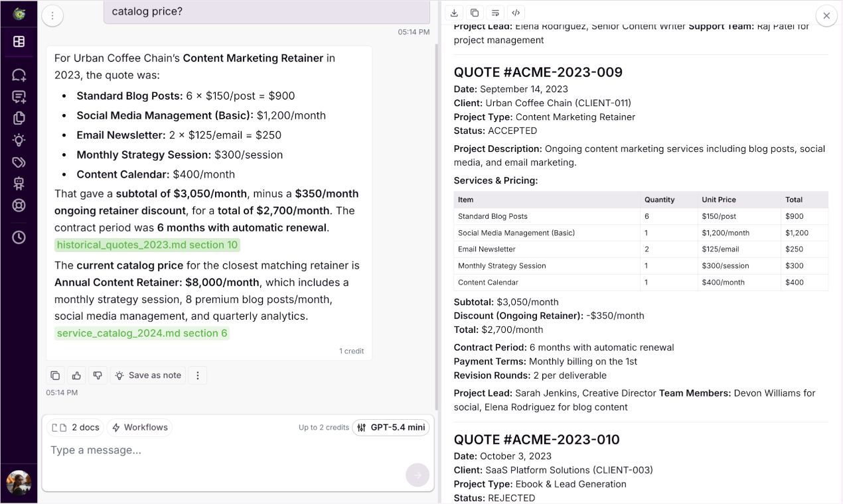Image resolution: width=843 pixels, height=504 pixels.
Task: Click the $125/email unit price cell
Action: [739, 249]
